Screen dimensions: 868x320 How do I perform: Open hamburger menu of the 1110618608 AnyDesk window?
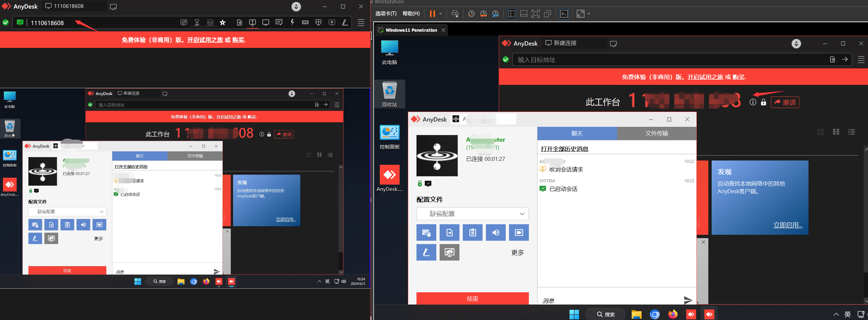(361, 22)
